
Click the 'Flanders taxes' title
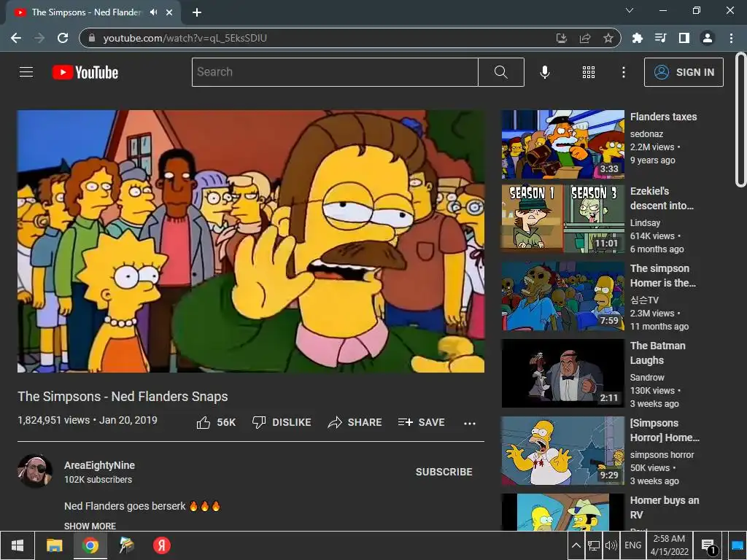click(x=663, y=117)
